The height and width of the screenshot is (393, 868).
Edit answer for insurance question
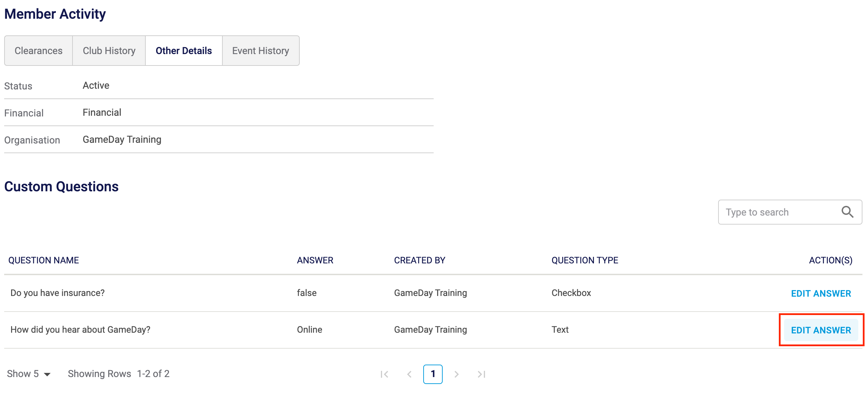pos(821,294)
